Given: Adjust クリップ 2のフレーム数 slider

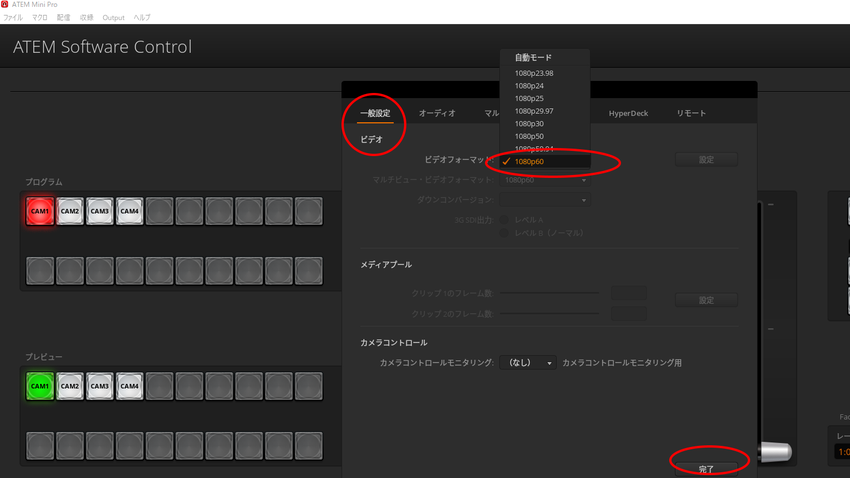Looking at the screenshot, I should tap(549, 313).
